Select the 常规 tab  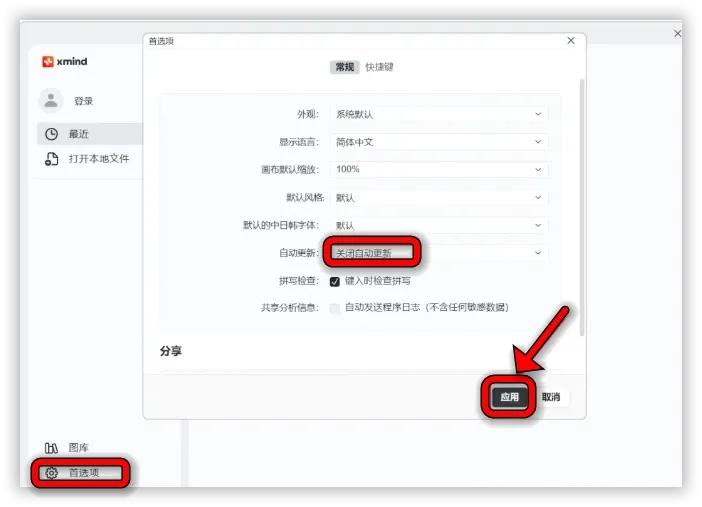(x=345, y=68)
